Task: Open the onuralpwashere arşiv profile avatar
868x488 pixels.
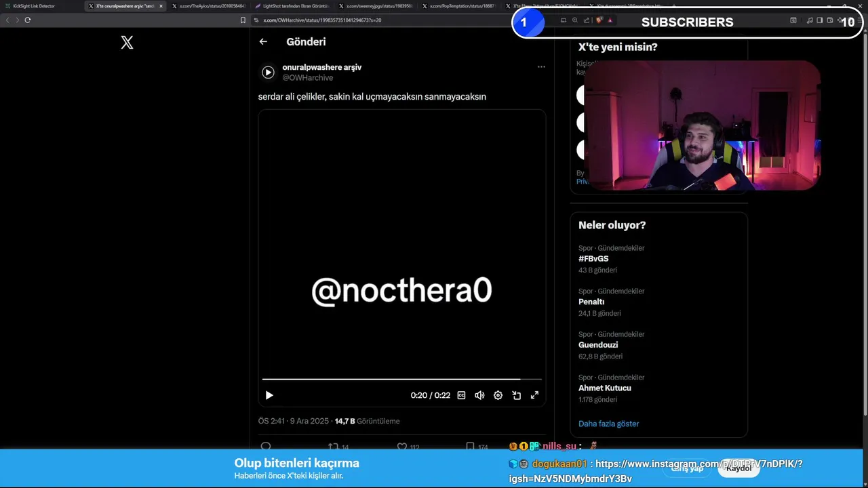Action: click(x=269, y=72)
